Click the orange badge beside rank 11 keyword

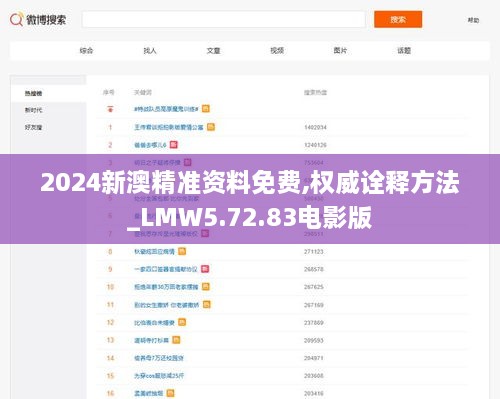click(x=207, y=305)
